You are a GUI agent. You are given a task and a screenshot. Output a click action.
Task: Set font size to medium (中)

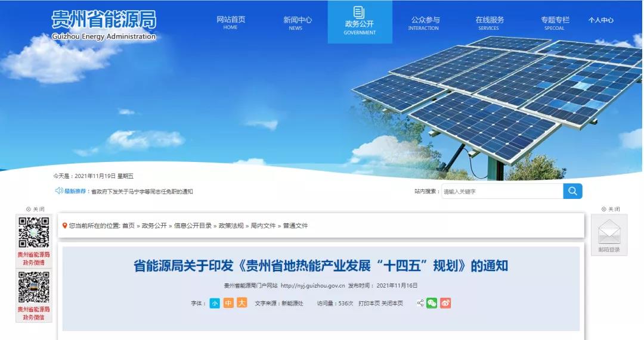[x=228, y=303]
